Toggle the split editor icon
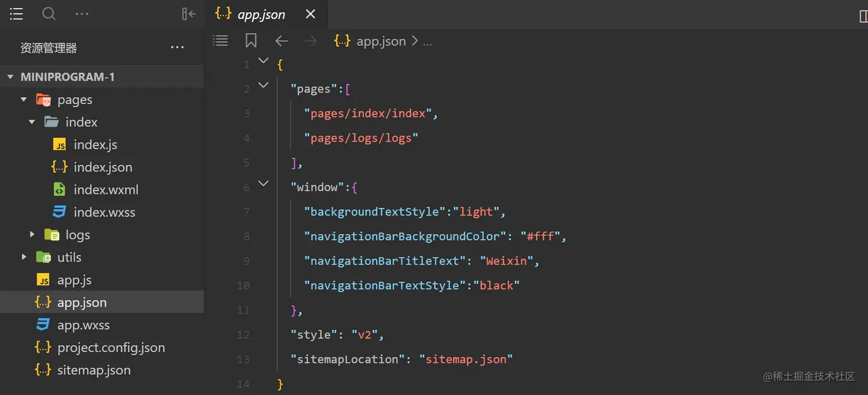Screen dimensions: 868x395 point(863,17)
